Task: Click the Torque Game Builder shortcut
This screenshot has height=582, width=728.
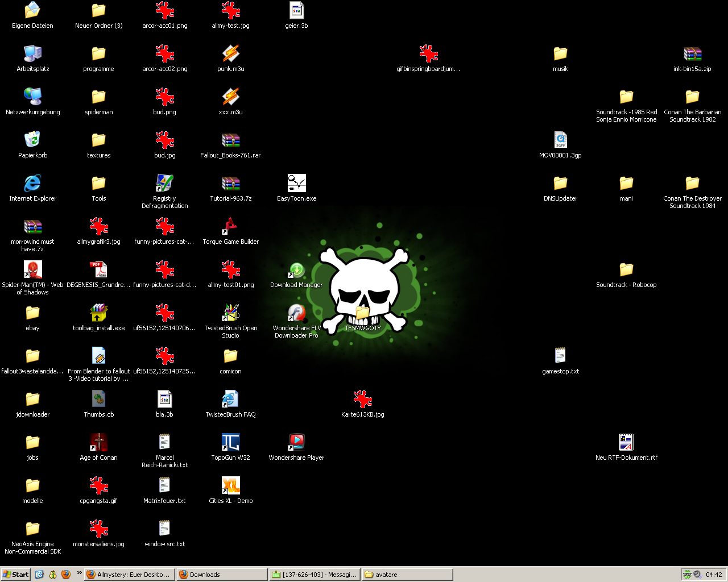Action: pos(230,226)
